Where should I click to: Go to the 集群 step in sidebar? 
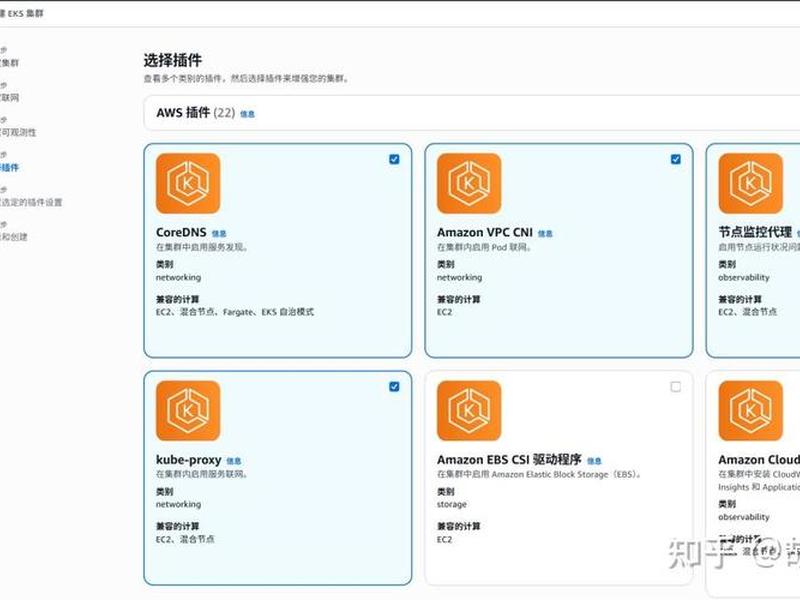pyautogui.click(x=10, y=63)
